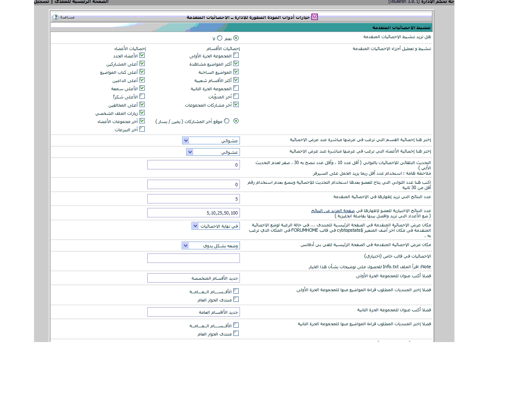
Task: Open عشوائي dropdown for إحصائية الأعضاء
Action: pyautogui.click(x=213, y=152)
